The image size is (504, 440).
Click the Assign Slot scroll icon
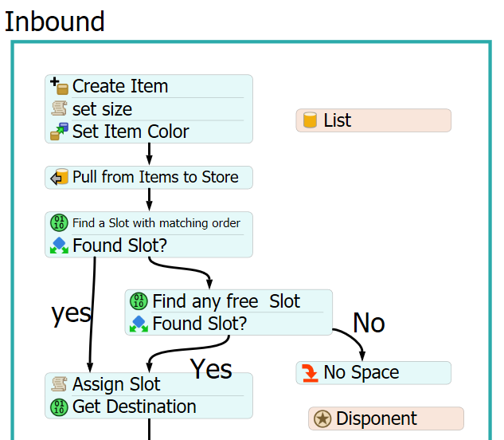point(59,384)
